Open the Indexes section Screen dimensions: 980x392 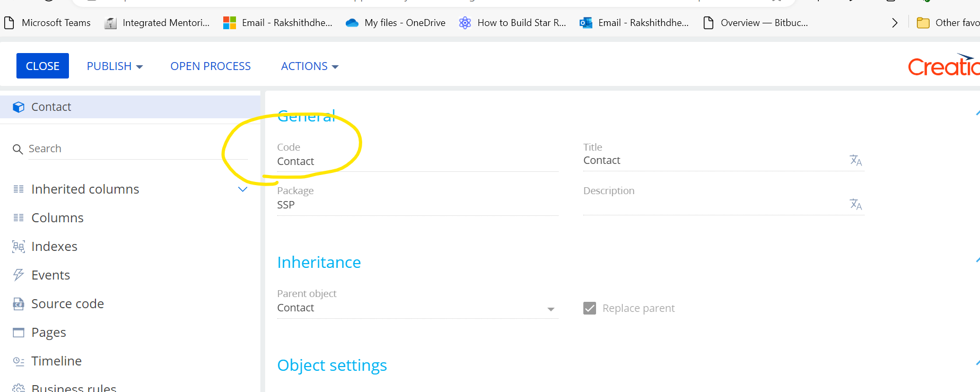click(x=54, y=247)
